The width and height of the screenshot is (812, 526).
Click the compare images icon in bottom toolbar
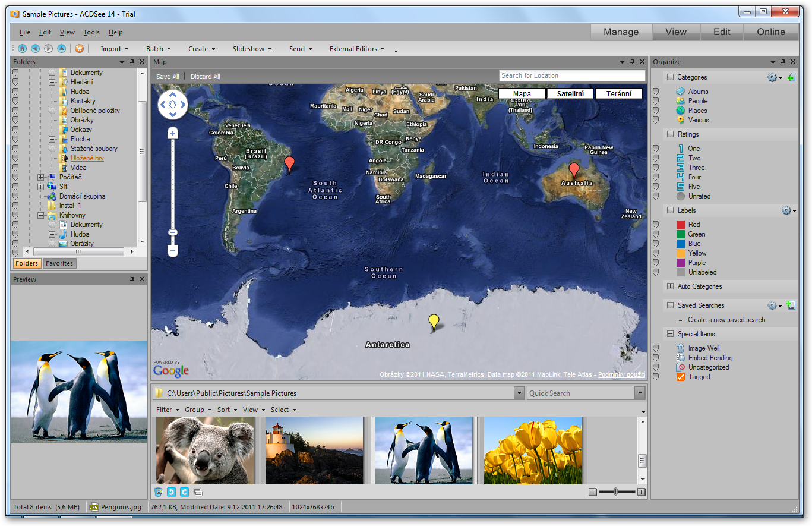pyautogui.click(x=198, y=492)
